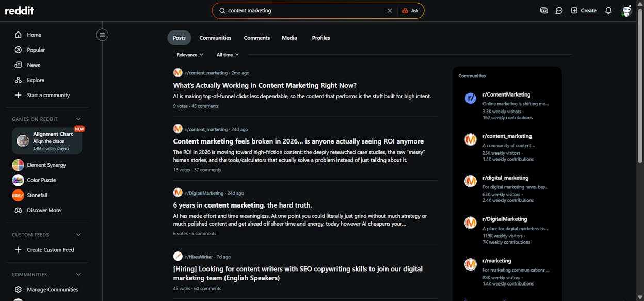Click the r/ContentMarketing blue avatar icon
Image resolution: width=644 pixels, height=301 pixels.
tap(471, 98)
